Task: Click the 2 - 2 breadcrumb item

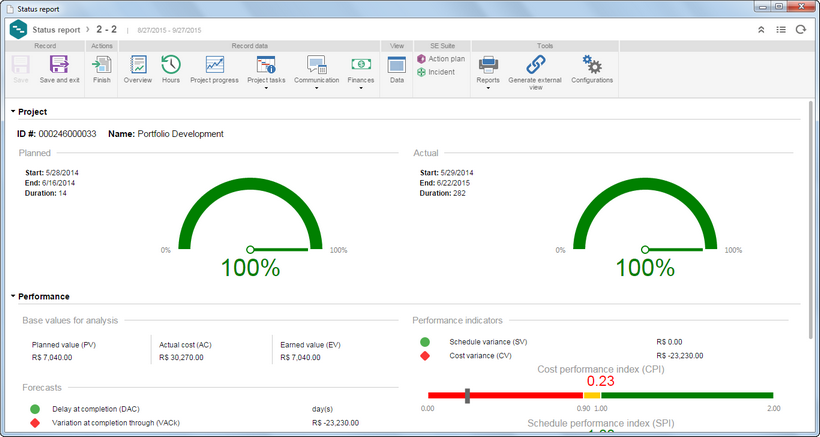Action: [107, 30]
